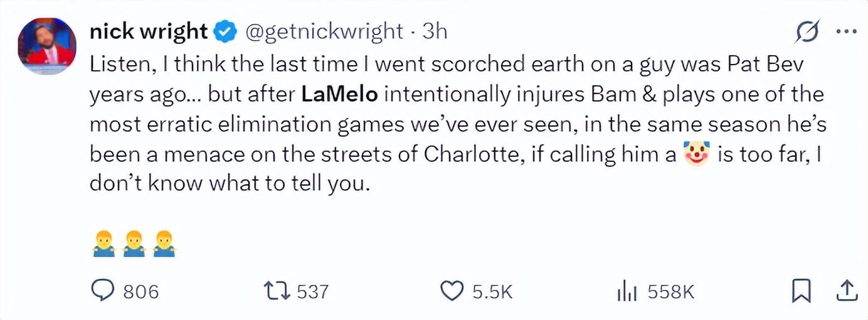
Task: Open the three-dot more options menu
Action: (x=846, y=31)
